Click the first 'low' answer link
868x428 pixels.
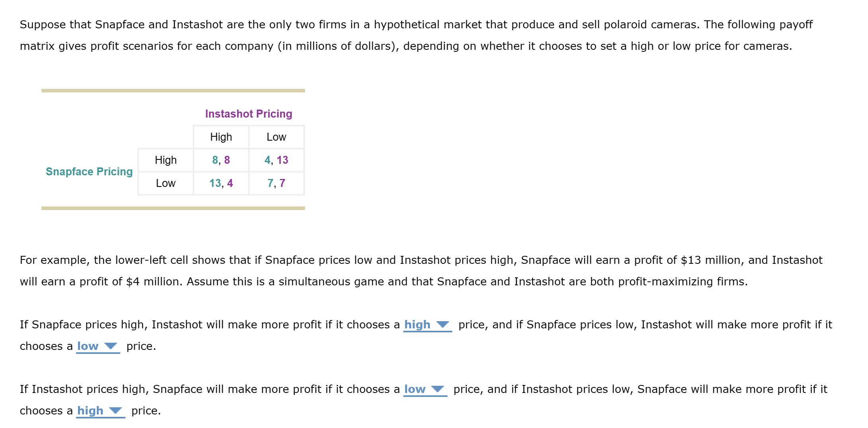pyautogui.click(x=88, y=346)
